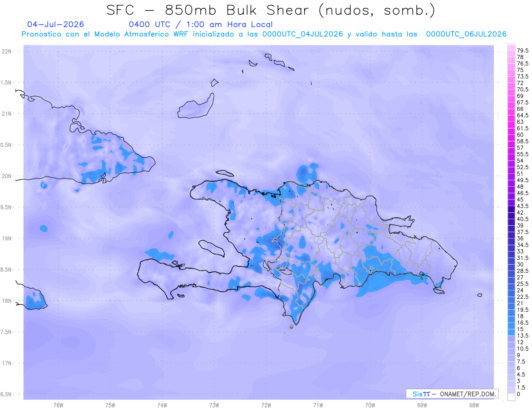Viewport: 532px width, 411px height.
Task: Click the white legend band below the 0 label
Action: [x=511, y=397]
